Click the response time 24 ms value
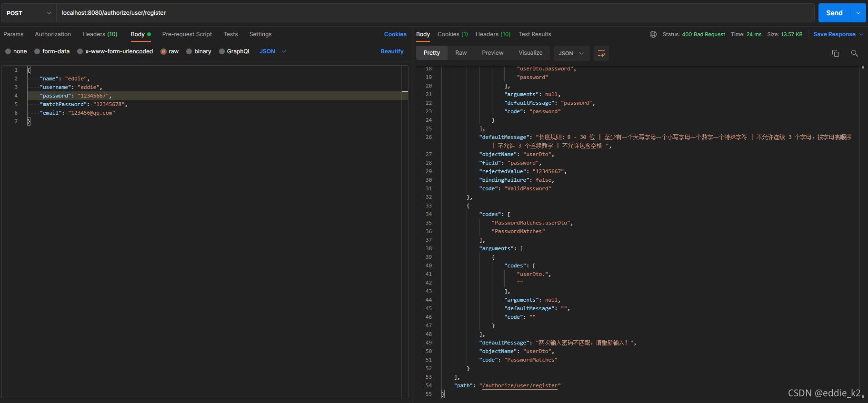The image size is (868, 403). [754, 34]
